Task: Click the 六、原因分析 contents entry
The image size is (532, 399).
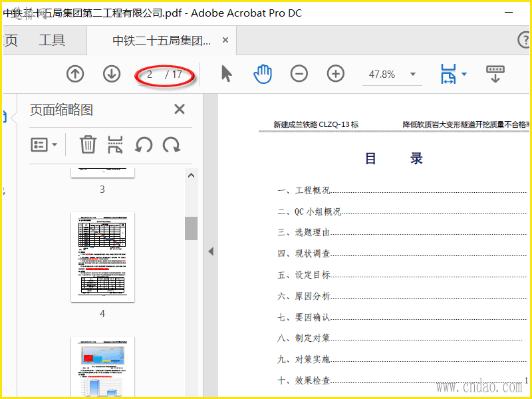Action: point(402,296)
